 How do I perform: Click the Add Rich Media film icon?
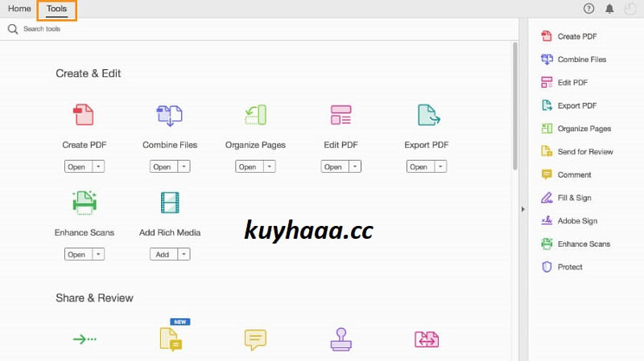tap(170, 203)
